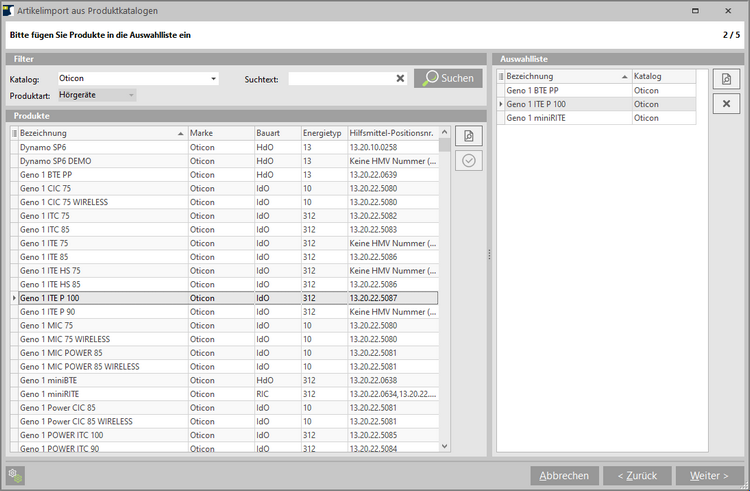Screen dimensions: 750x491
Task: Proceed with the Weiter button
Action: tap(710, 476)
